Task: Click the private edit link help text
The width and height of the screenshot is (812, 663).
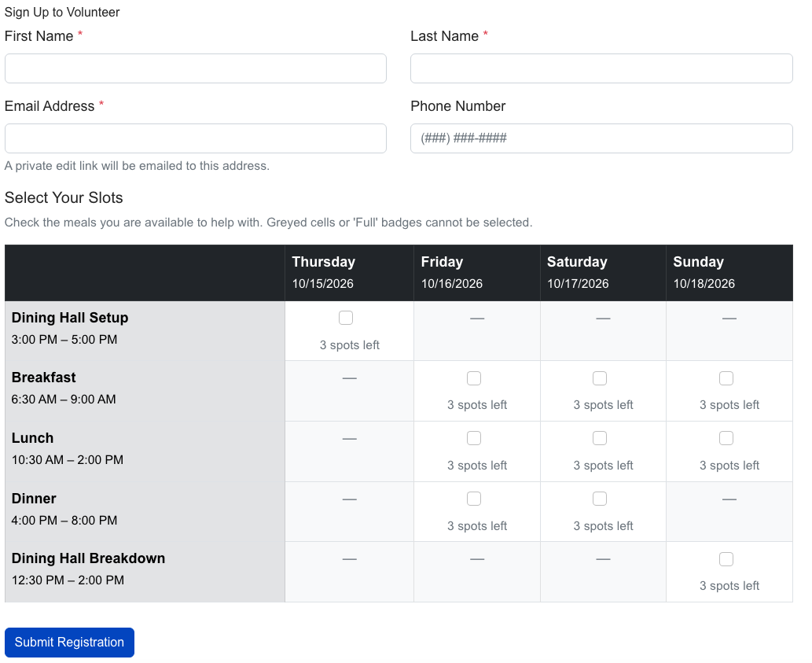Action: point(138,166)
